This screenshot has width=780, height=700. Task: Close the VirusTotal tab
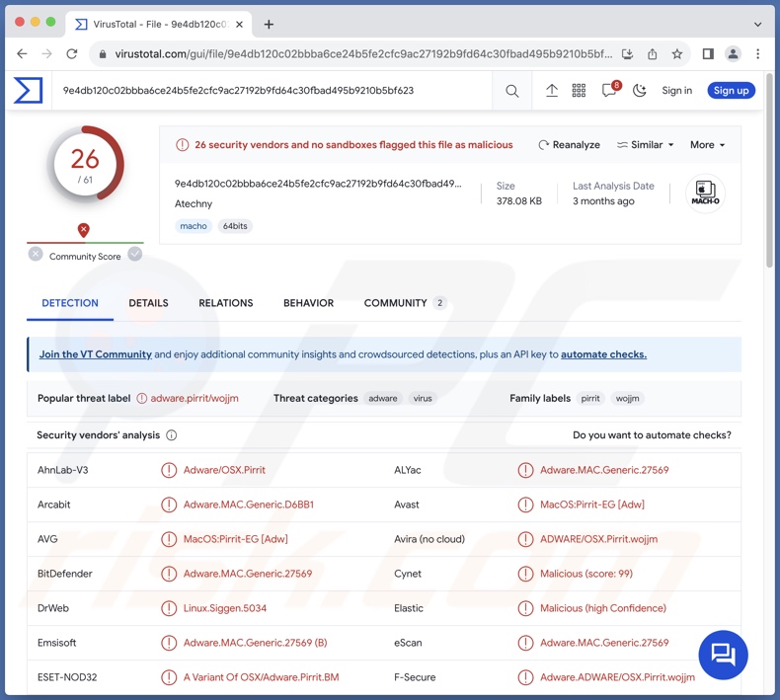tap(239, 25)
